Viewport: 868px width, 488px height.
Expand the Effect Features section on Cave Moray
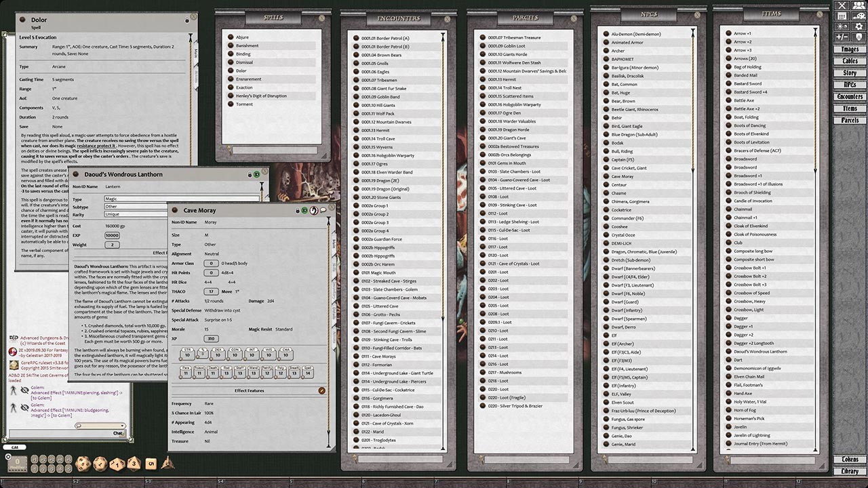pyautogui.click(x=322, y=390)
